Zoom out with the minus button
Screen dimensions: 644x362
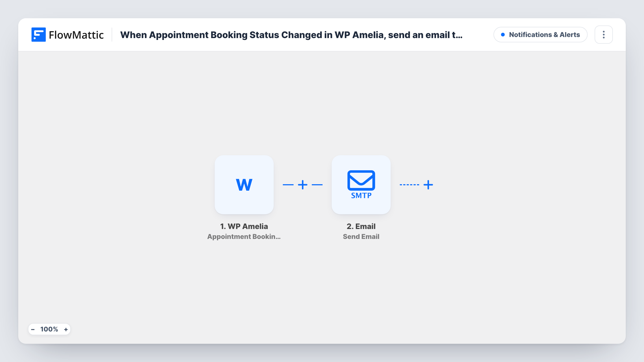[33, 329]
